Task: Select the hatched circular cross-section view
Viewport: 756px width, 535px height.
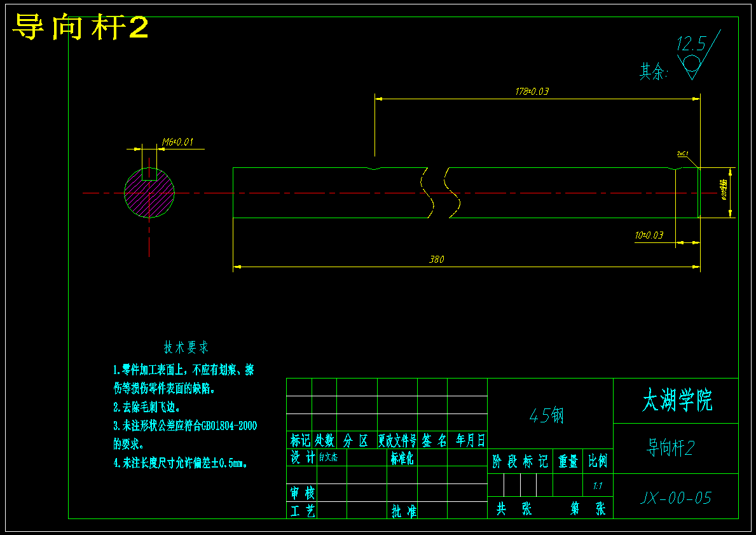Action: coord(149,193)
